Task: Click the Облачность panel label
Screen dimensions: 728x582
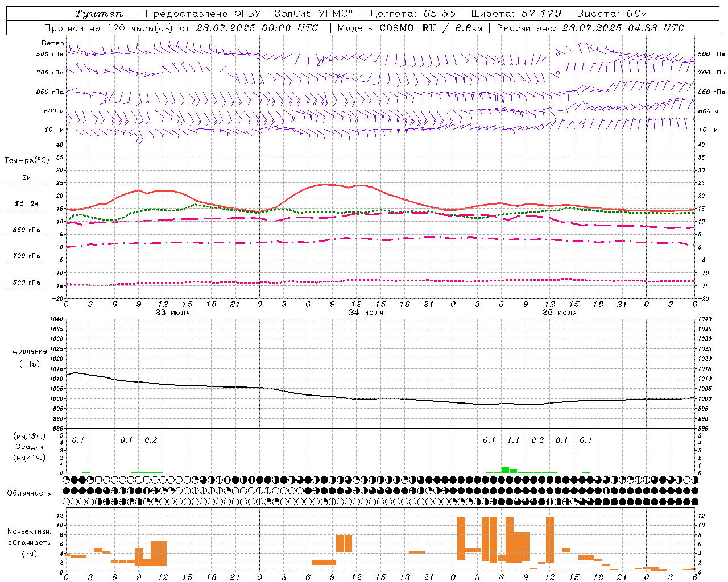Action: point(29,493)
